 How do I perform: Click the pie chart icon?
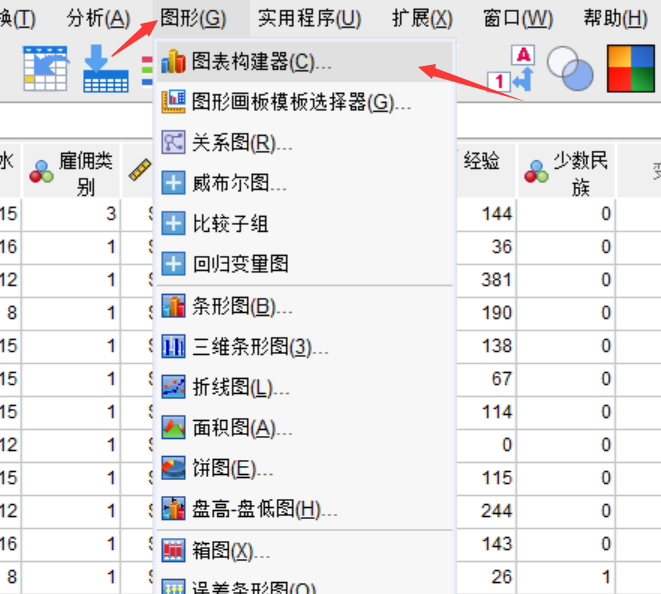(173, 468)
